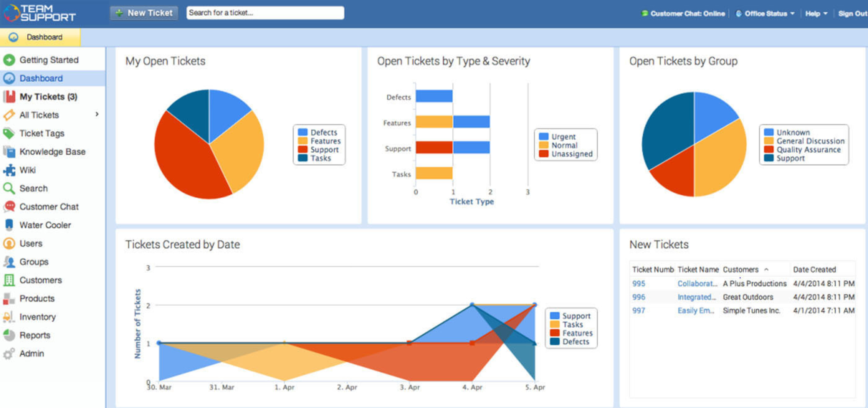Click the Inventory forklift icon
868x408 pixels.
tap(9, 317)
